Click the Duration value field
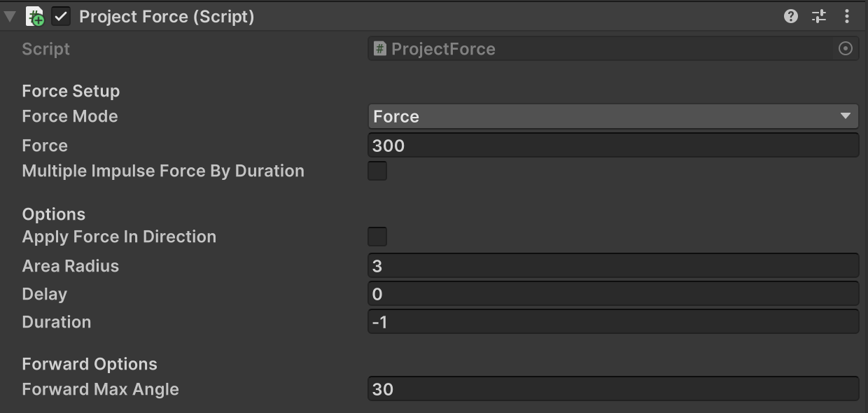 click(612, 322)
